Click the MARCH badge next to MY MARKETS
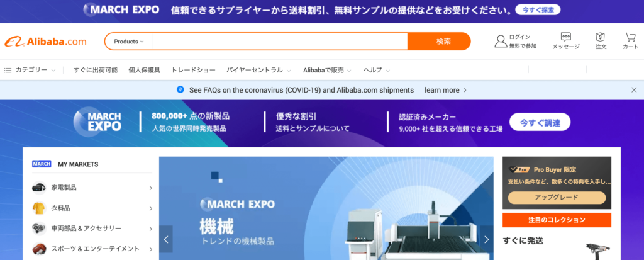Image resolution: width=644 pixels, height=260 pixels. click(x=42, y=164)
